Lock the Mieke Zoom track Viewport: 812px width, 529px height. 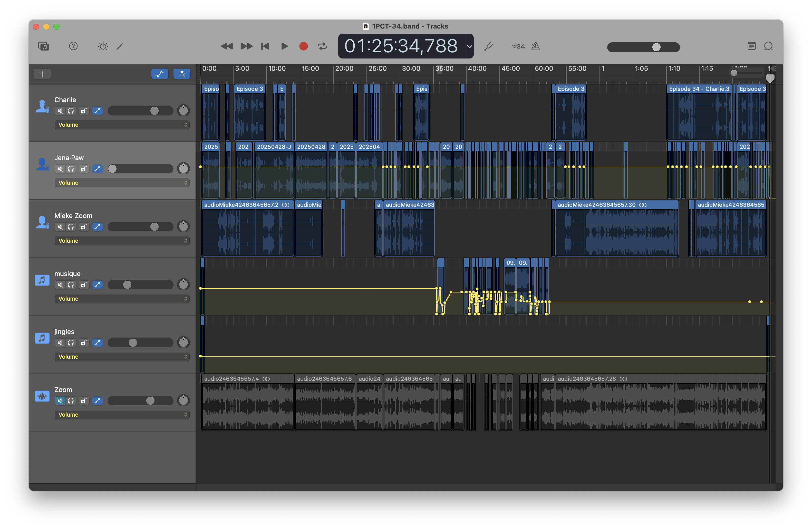[84, 227]
